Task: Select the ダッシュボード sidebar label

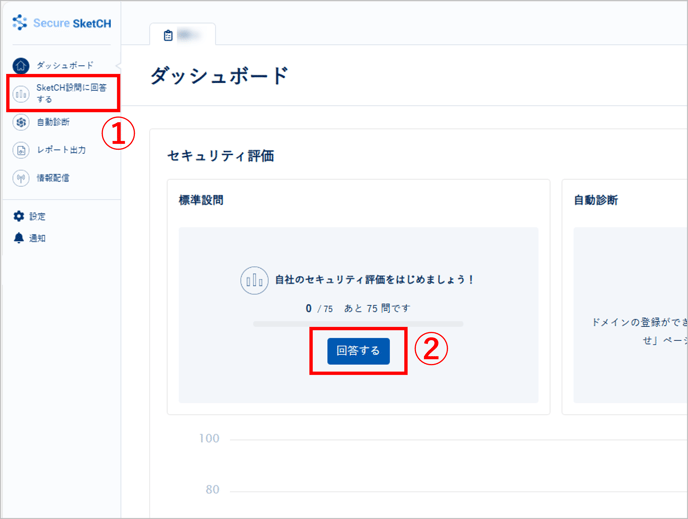Action: click(x=65, y=66)
